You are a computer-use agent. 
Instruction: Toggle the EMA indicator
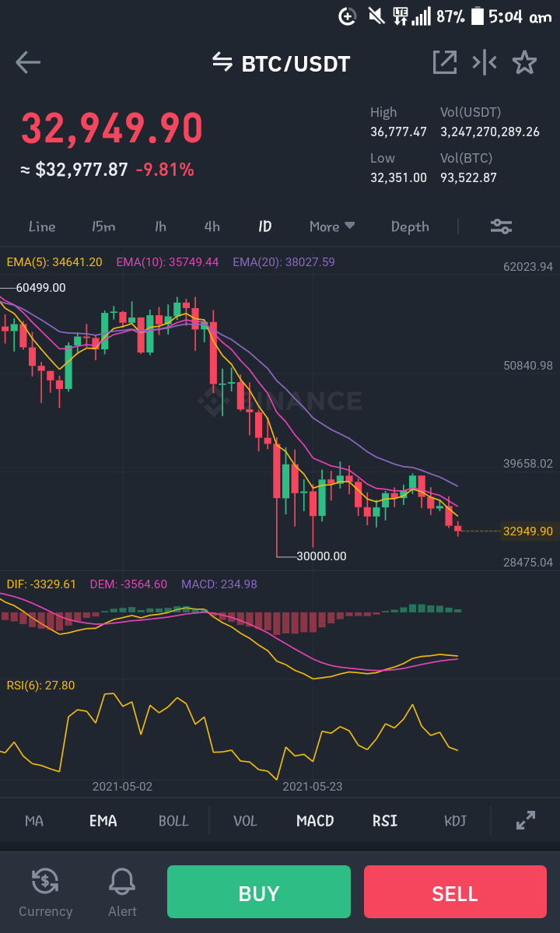point(103,821)
